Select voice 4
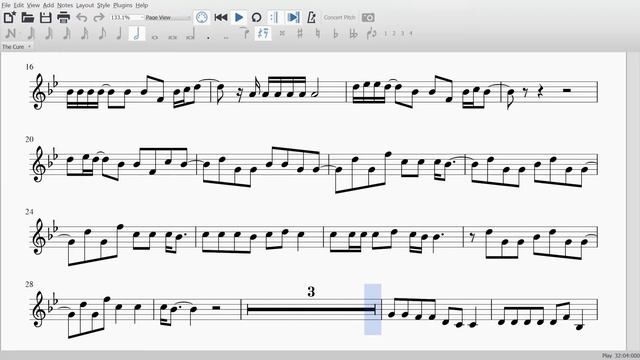This screenshot has height=360, width=640. click(411, 33)
